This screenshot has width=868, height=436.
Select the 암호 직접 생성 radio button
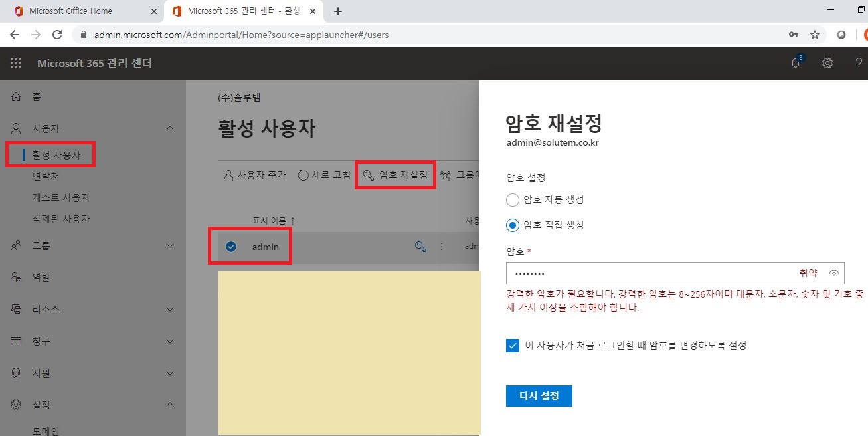[512, 225]
